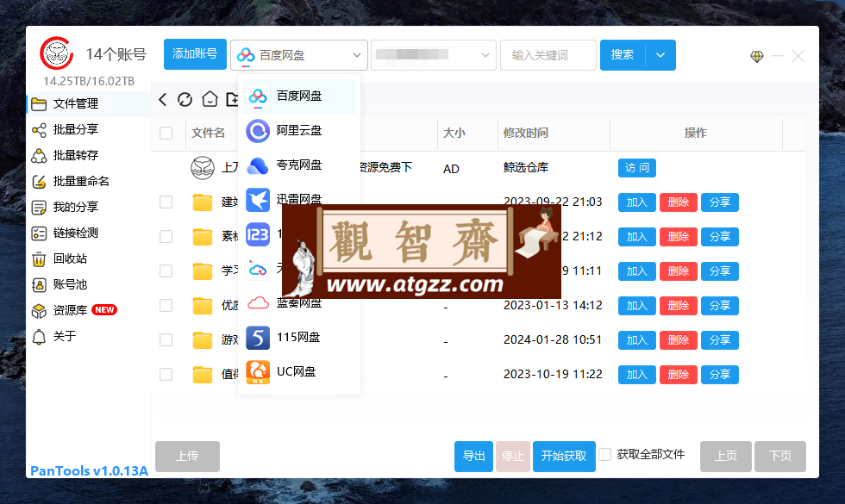
Task: Select 阿里云盘 in the dropdown list
Action: (299, 130)
